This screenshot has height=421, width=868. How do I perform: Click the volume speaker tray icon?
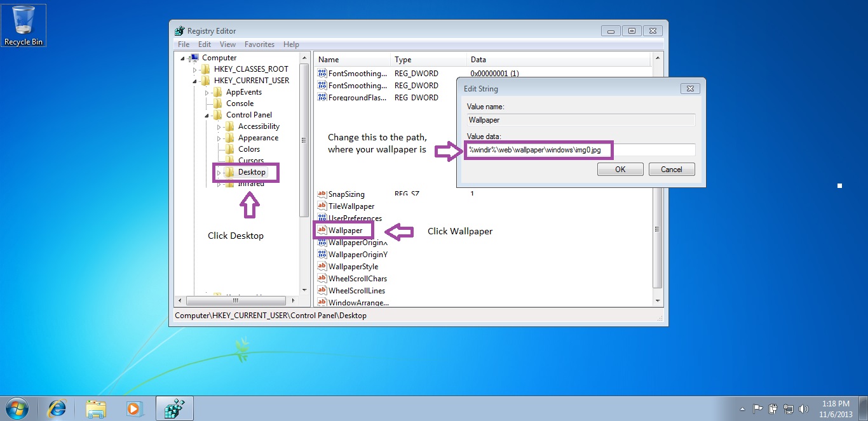tap(803, 408)
